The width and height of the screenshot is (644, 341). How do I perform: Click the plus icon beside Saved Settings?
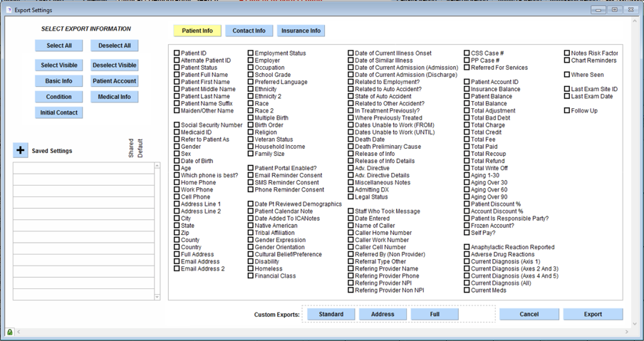[21, 150]
